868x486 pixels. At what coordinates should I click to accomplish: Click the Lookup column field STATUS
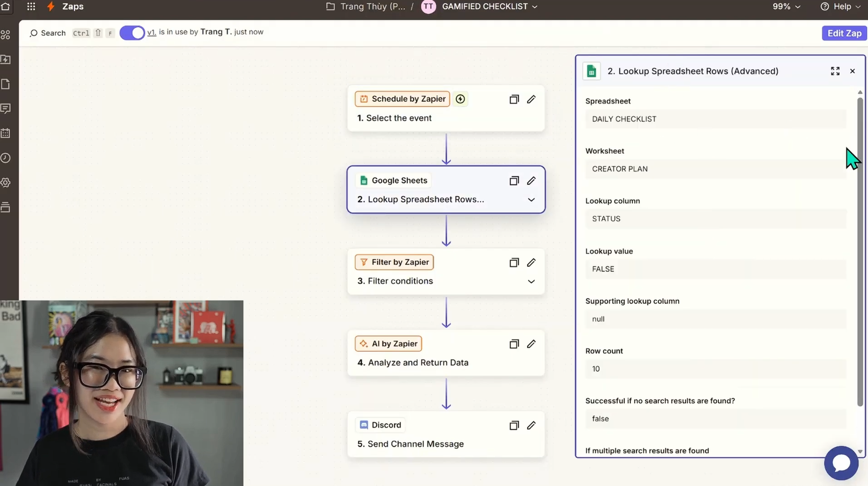(x=715, y=219)
